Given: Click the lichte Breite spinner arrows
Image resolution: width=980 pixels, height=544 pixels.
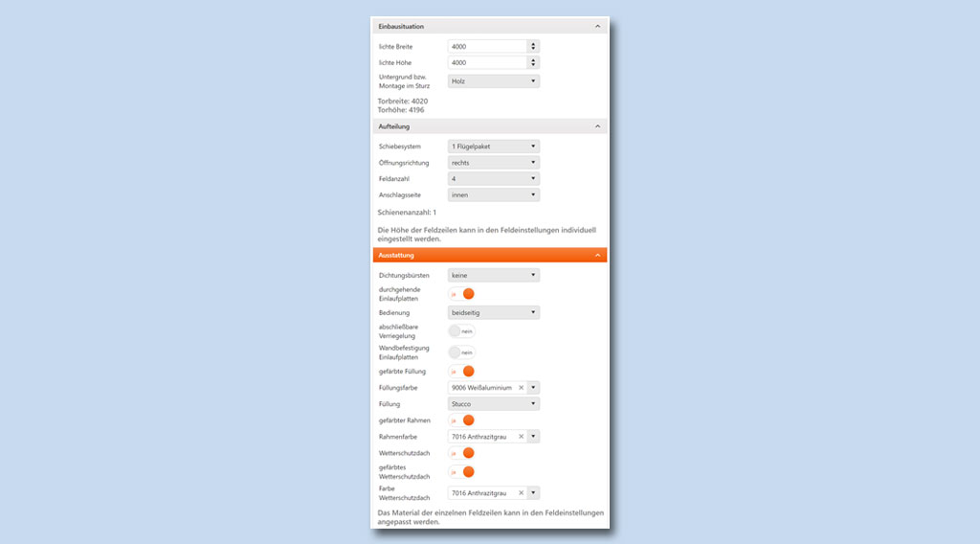Looking at the screenshot, I should click(x=533, y=46).
